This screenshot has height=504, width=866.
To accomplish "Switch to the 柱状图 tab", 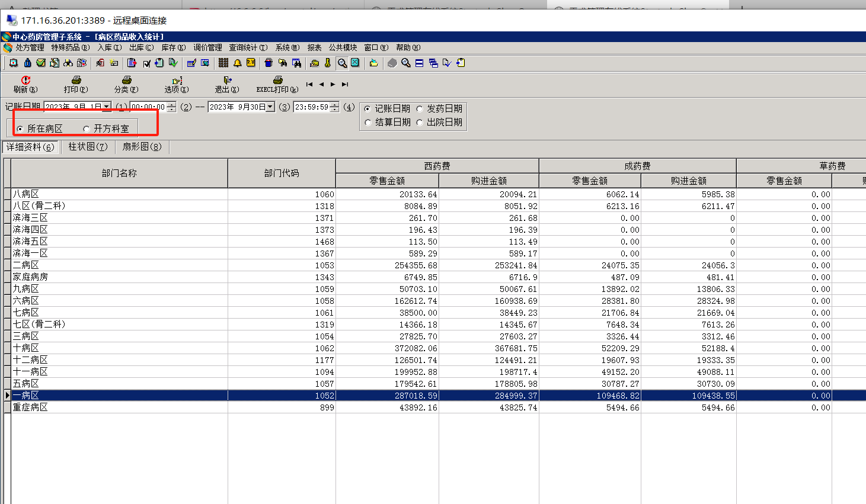I will pos(88,146).
